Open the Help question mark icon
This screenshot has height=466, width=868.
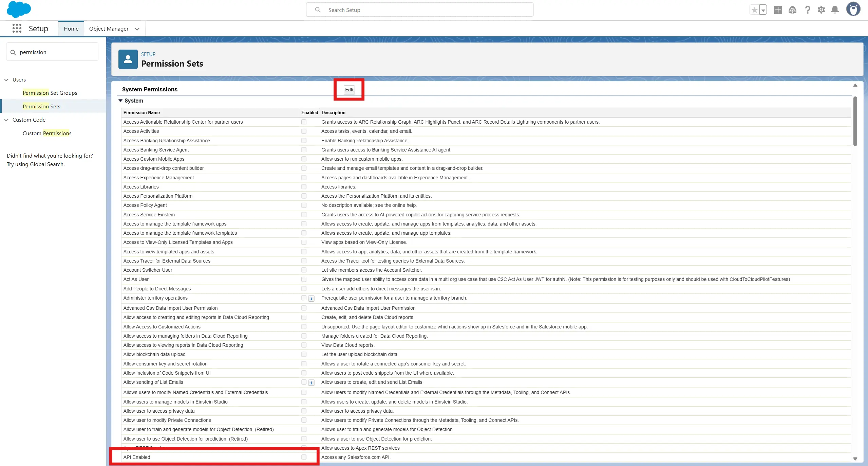point(808,10)
